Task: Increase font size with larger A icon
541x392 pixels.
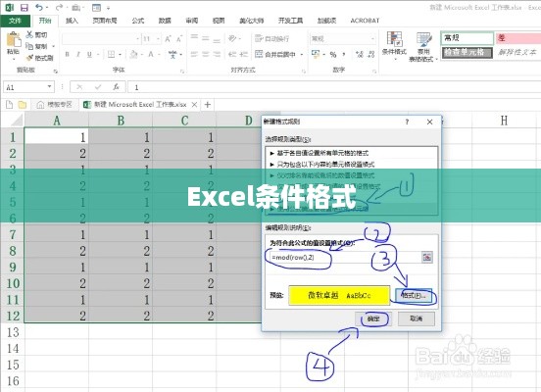Action: (x=168, y=39)
